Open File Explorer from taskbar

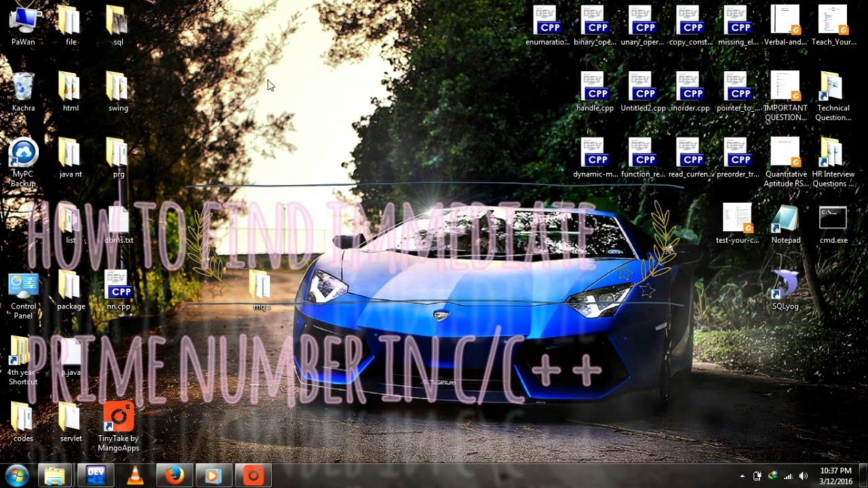tap(56, 476)
